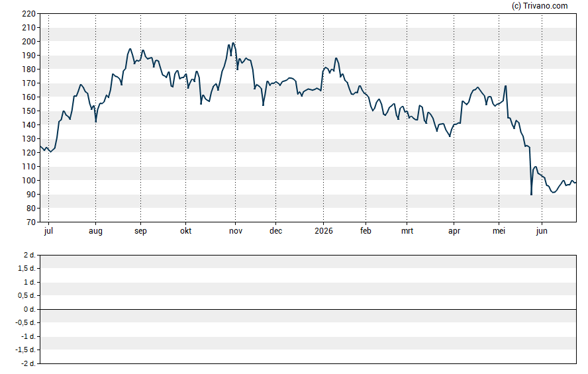Click the 'okt' month label

(x=185, y=231)
